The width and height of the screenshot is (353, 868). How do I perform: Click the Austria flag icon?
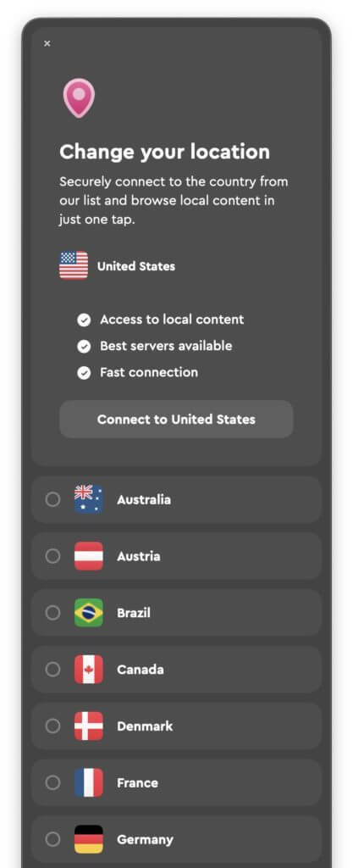(x=88, y=556)
